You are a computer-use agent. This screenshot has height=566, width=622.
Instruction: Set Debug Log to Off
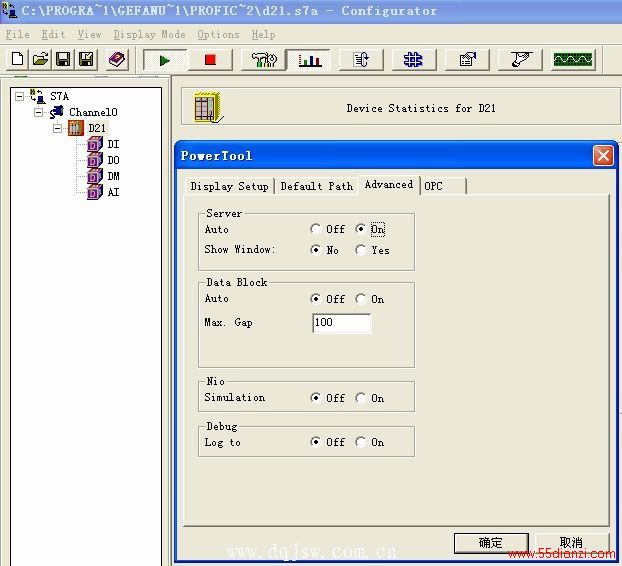315,441
